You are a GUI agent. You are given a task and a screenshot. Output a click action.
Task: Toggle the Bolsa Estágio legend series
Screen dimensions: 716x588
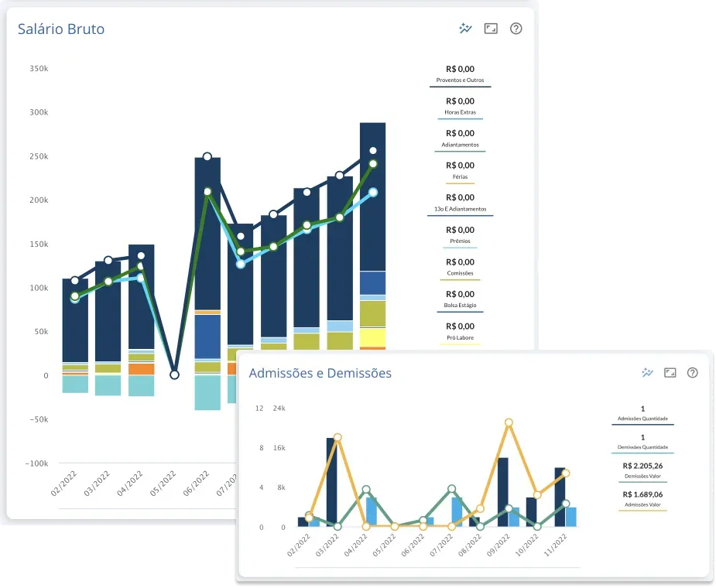pyautogui.click(x=461, y=300)
